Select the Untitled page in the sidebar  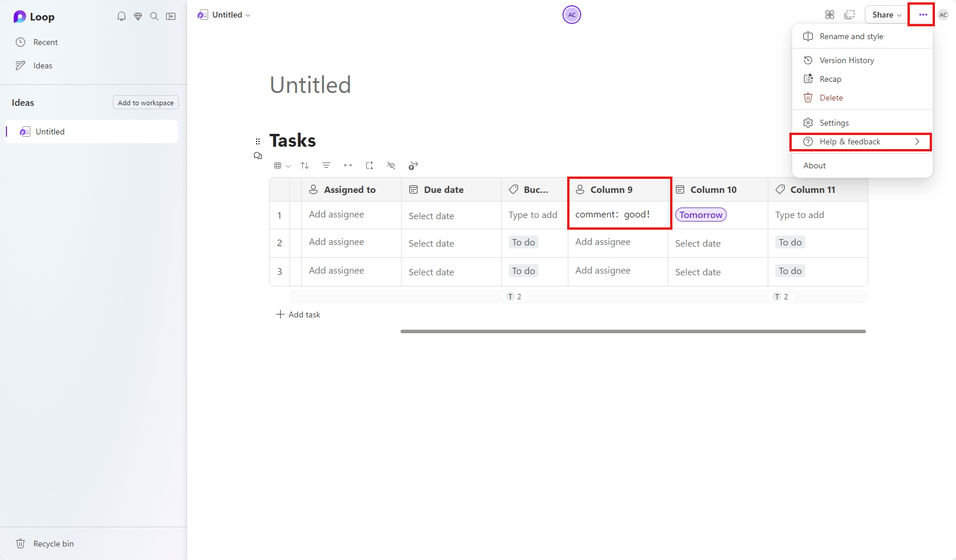(92, 132)
